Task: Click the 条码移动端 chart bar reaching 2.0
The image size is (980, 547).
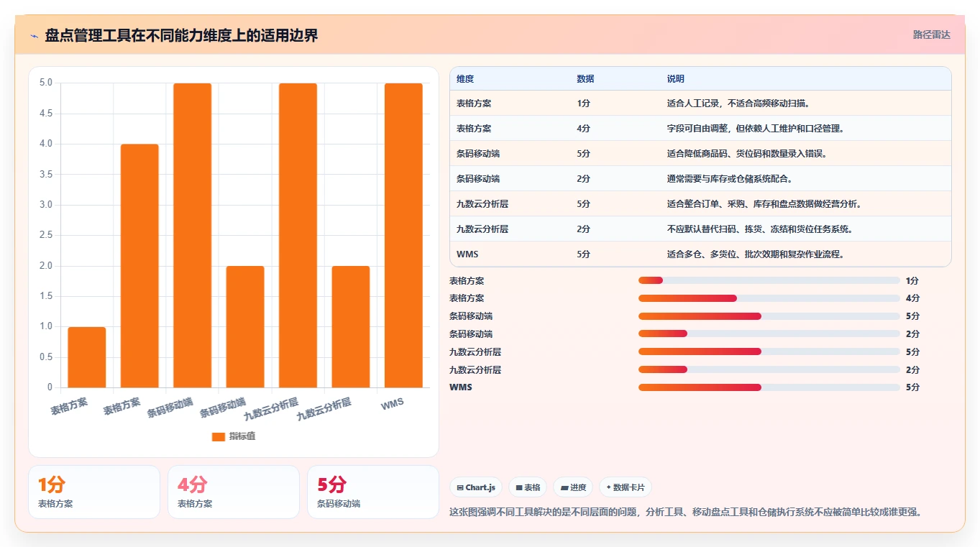Action: pyautogui.click(x=245, y=327)
